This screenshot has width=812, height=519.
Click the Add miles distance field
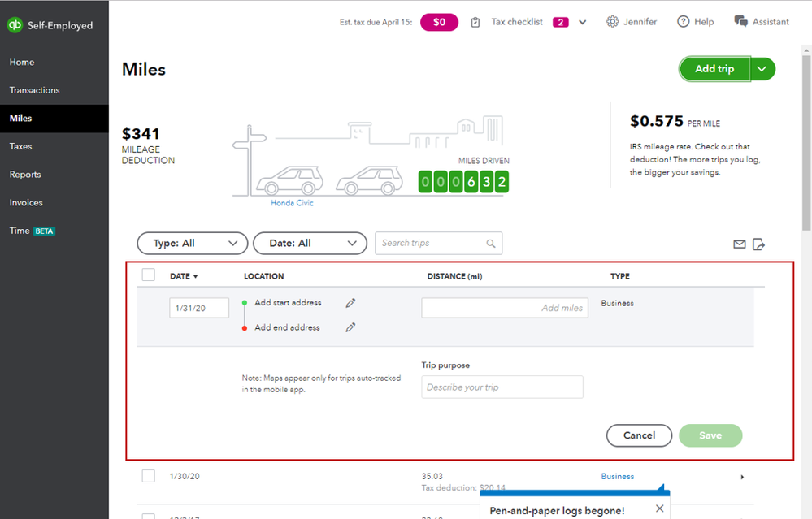click(x=505, y=308)
